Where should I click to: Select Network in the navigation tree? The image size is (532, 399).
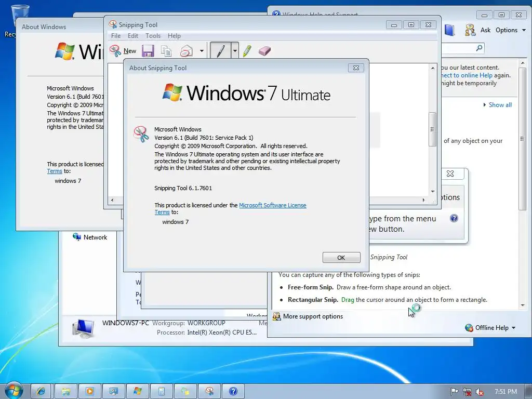90,237
